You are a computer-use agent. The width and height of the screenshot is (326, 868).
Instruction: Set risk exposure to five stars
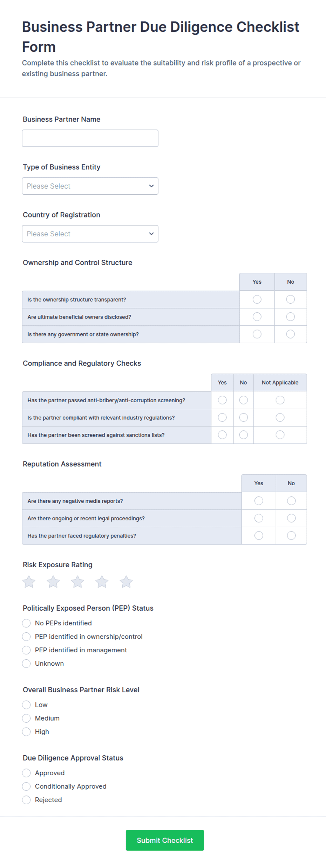[126, 582]
